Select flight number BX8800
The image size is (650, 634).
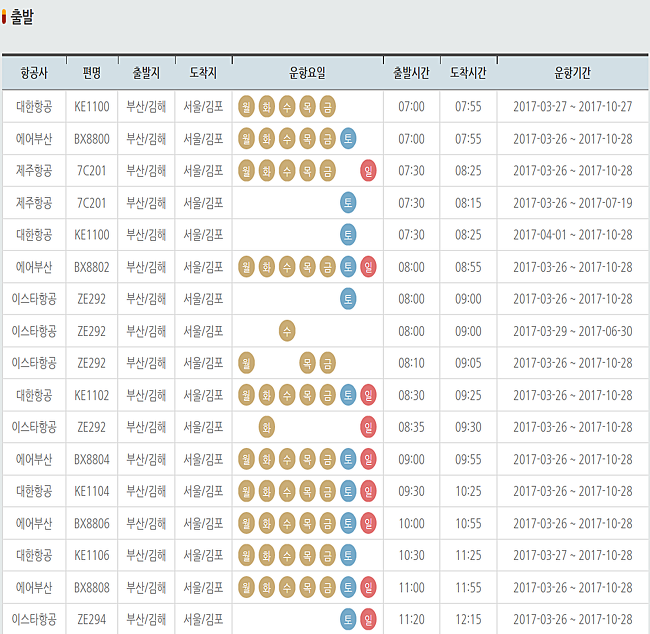coord(92,139)
